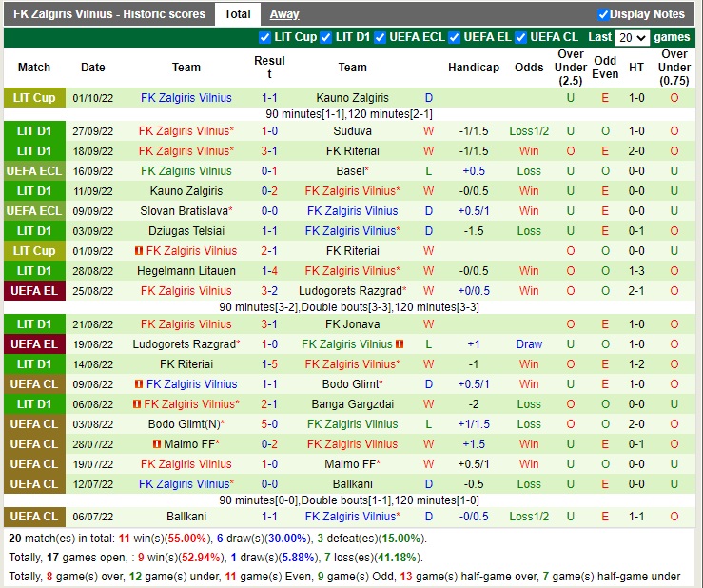Click the 1-5 result on 14/08/22
Viewport: 703px width, 588px height.
(269, 364)
